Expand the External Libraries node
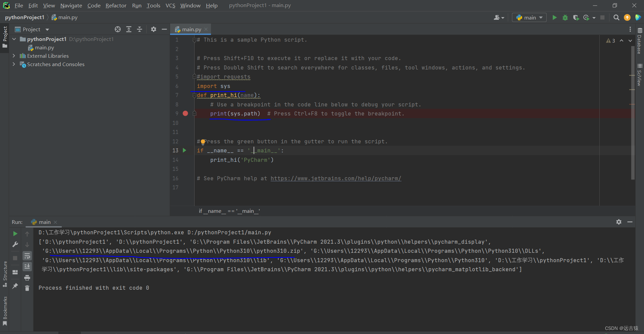 (x=14, y=56)
